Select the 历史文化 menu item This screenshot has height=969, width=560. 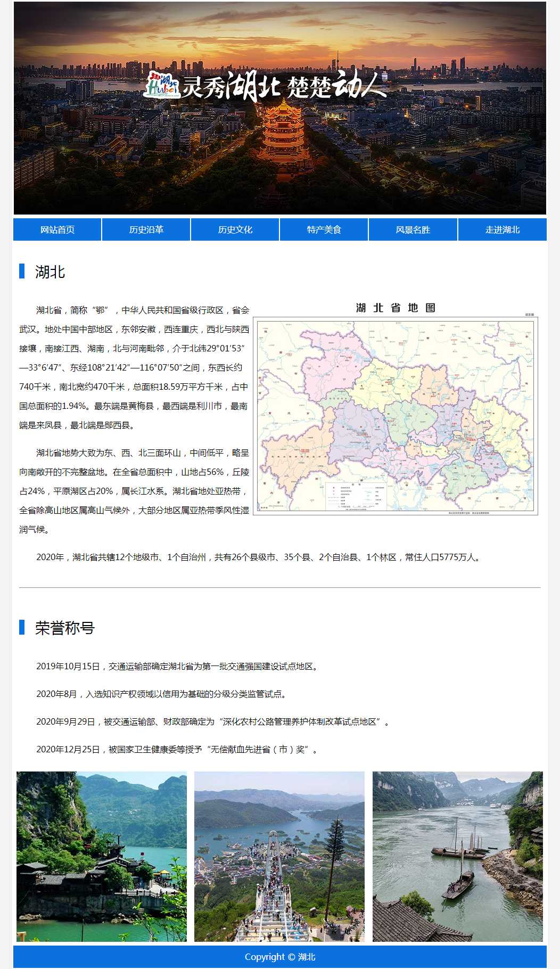tap(235, 229)
